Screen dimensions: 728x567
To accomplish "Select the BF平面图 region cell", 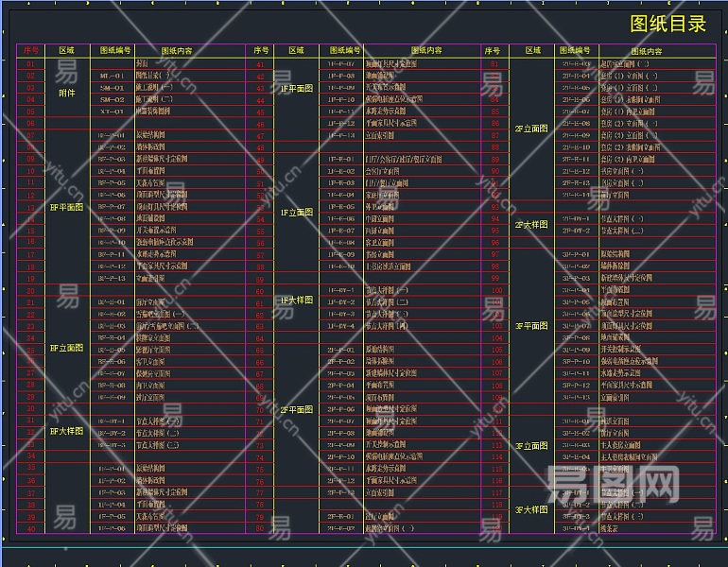I will [x=66, y=206].
